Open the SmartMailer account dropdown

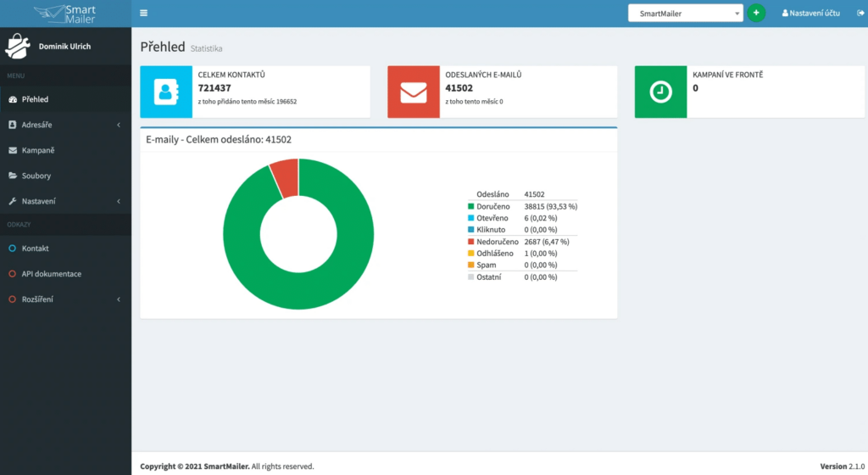coord(685,14)
